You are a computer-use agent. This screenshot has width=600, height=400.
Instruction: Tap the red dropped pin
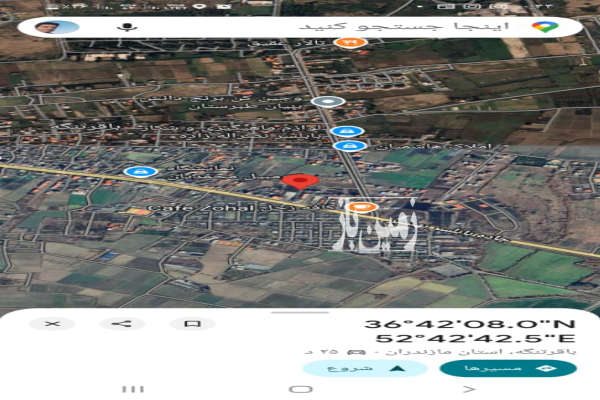300,182
